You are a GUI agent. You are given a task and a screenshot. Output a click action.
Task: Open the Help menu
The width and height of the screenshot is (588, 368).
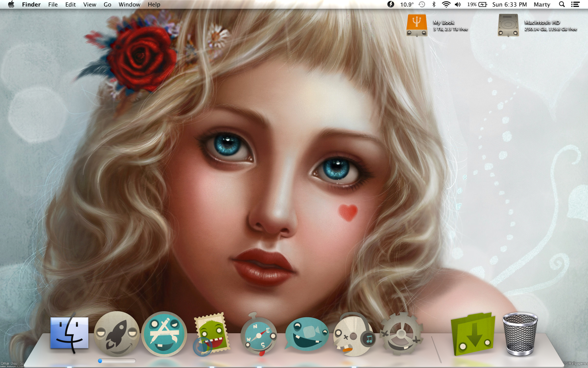click(154, 4)
